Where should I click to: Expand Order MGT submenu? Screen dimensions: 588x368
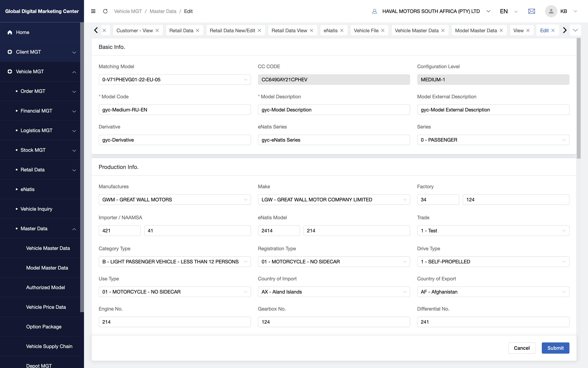coord(40,91)
